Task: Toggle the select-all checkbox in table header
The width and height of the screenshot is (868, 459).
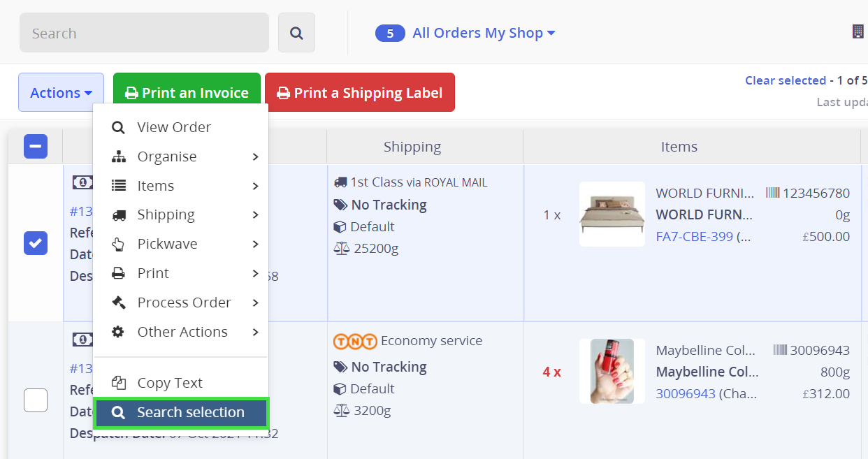Action: [36, 147]
